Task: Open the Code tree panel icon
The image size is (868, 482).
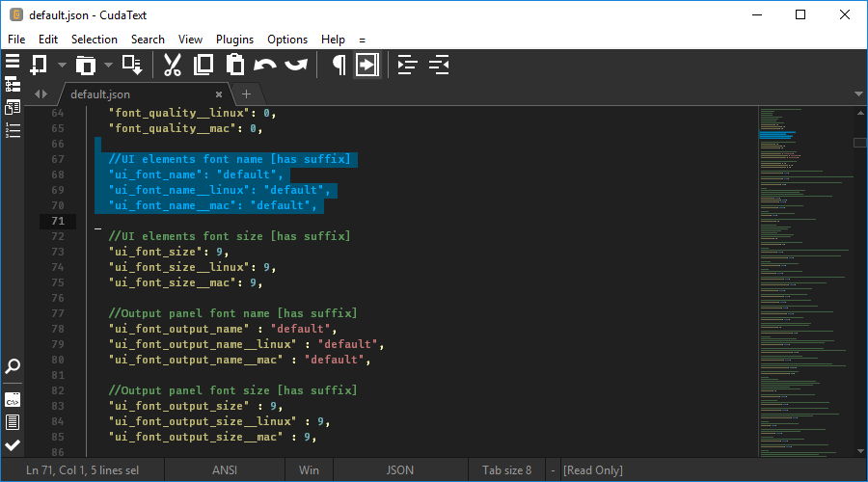Action: 13,84
